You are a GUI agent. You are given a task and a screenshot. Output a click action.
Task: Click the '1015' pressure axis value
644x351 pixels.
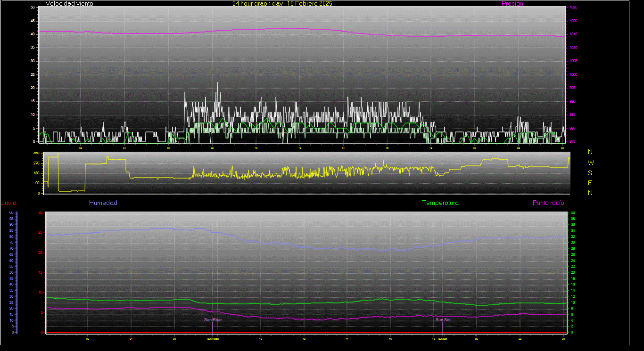573,34
